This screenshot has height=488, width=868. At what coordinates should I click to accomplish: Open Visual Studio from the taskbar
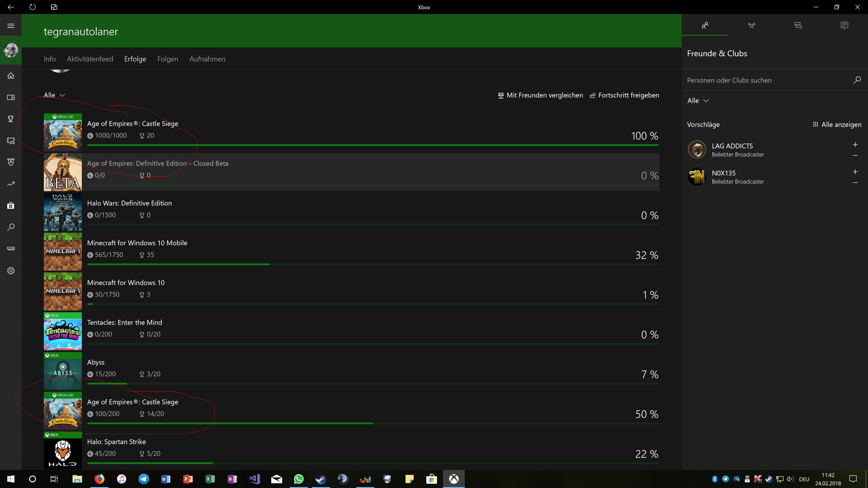tap(254, 479)
